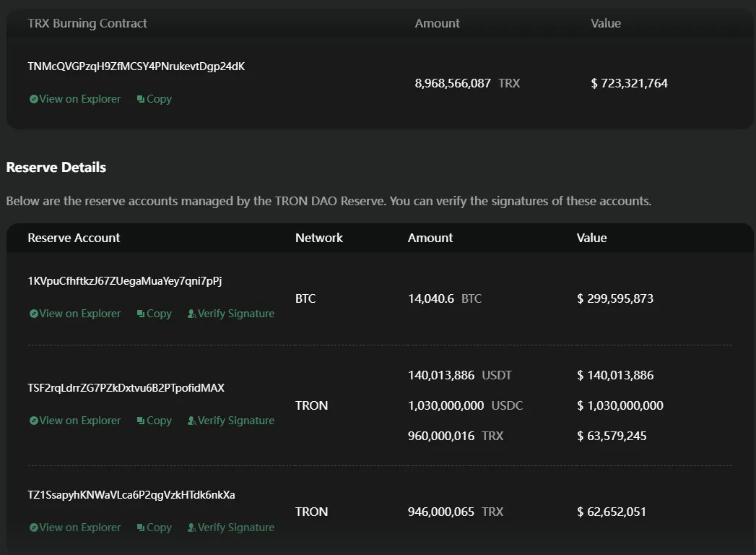Select the TZ1SsapyhKNWaVLca6P2qgVzkHTdk6nkXa address text
Viewport: 756px width, 555px height.
pyautogui.click(x=131, y=495)
